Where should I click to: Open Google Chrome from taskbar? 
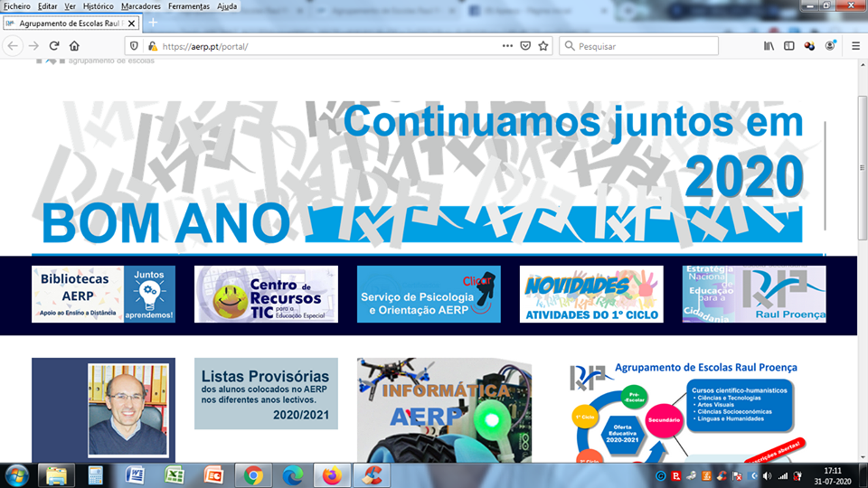click(x=253, y=476)
